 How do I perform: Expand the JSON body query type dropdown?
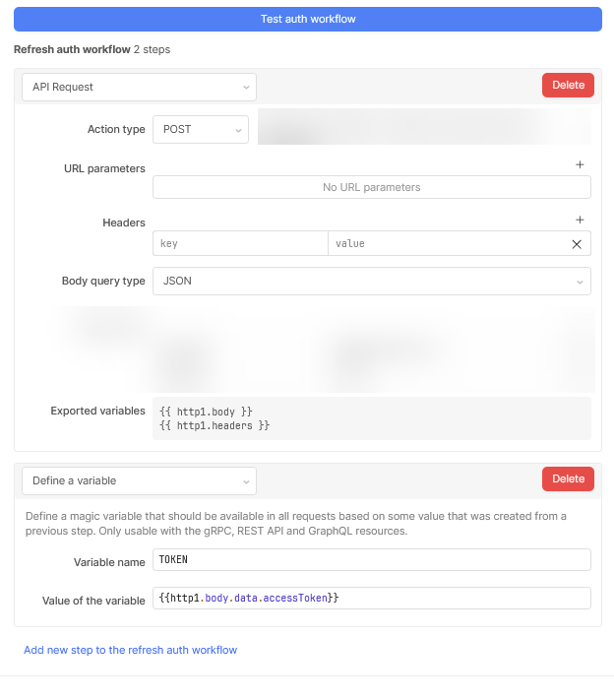tap(371, 281)
